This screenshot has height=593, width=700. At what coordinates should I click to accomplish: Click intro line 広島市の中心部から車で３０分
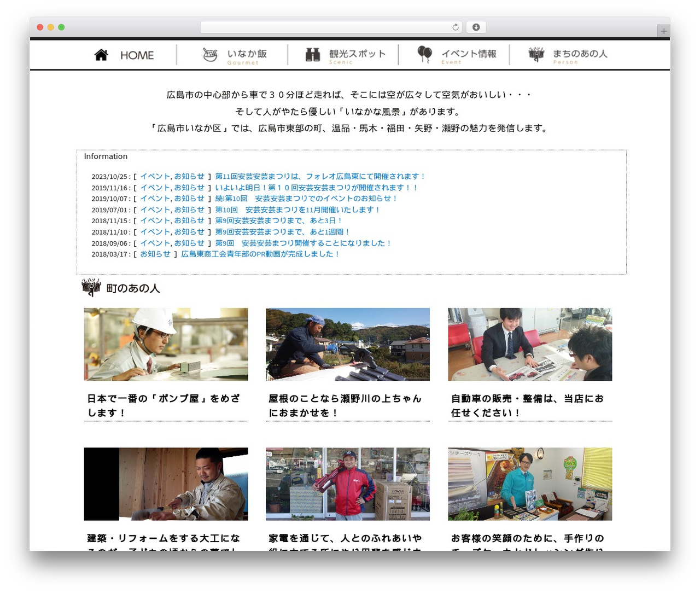[x=349, y=95]
